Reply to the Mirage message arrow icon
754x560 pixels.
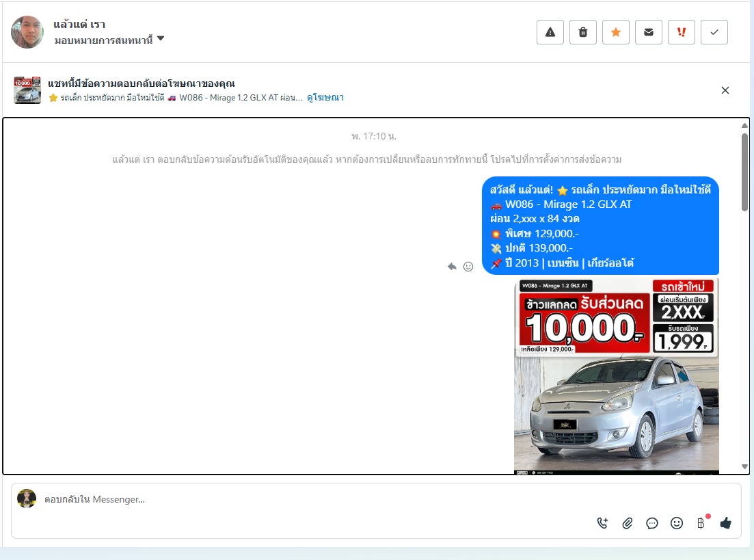coord(452,267)
